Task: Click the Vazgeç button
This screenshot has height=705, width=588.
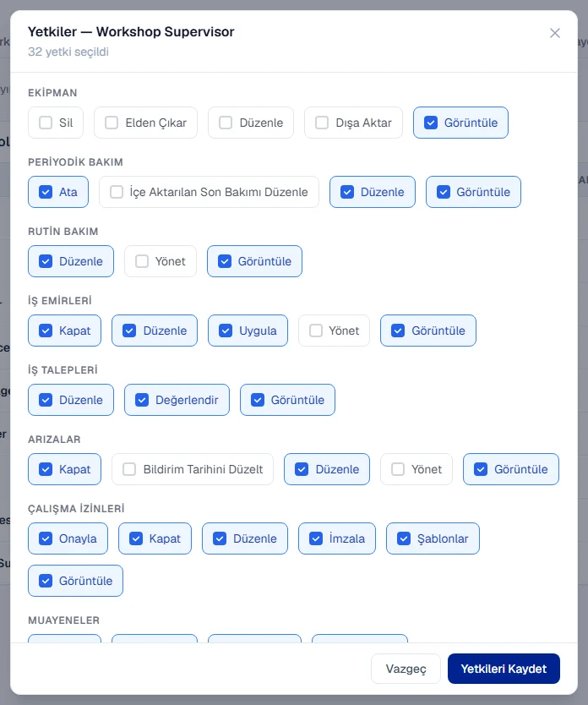Action: tap(406, 669)
